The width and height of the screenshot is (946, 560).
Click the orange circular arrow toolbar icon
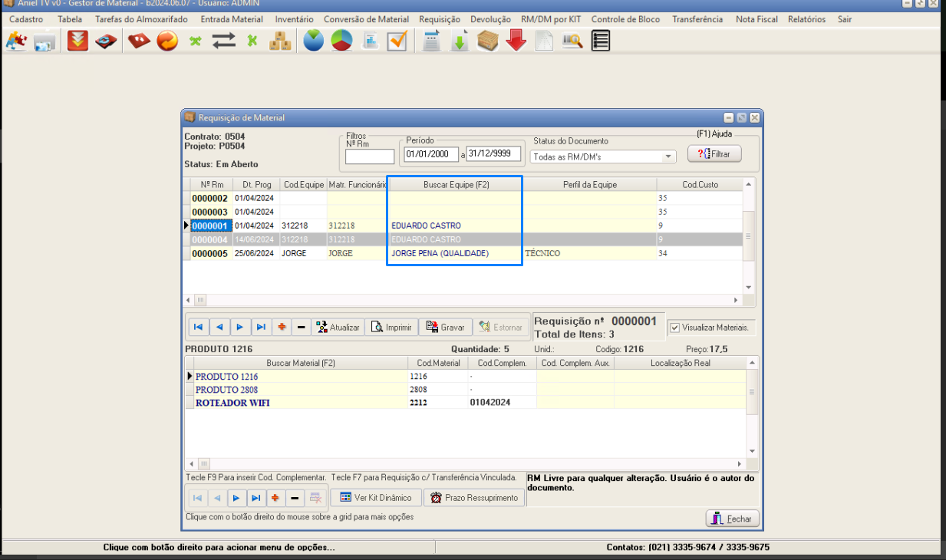166,41
